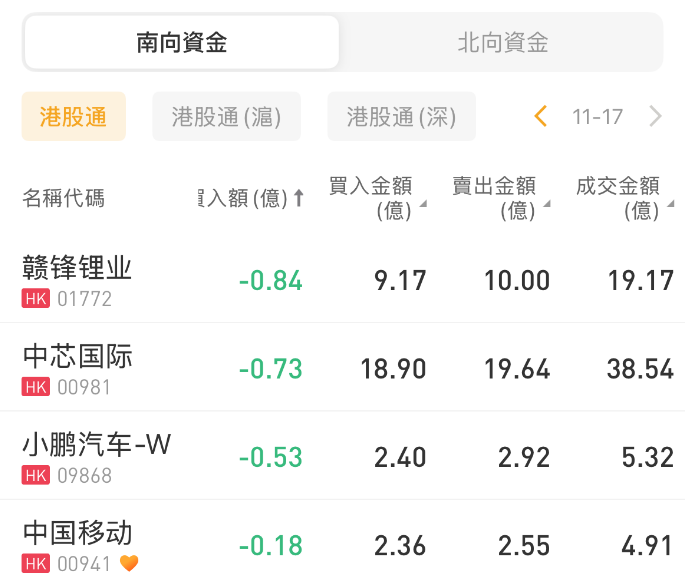This screenshot has height=586, width=685.
Task: Open 中芯国际 stock row
Action: tap(77, 356)
